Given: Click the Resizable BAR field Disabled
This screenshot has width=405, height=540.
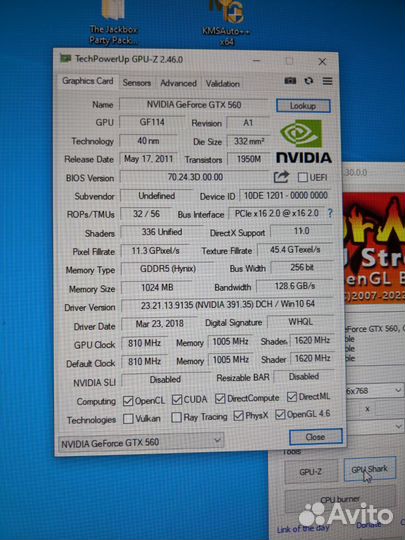Looking at the screenshot, I should coord(304,376).
